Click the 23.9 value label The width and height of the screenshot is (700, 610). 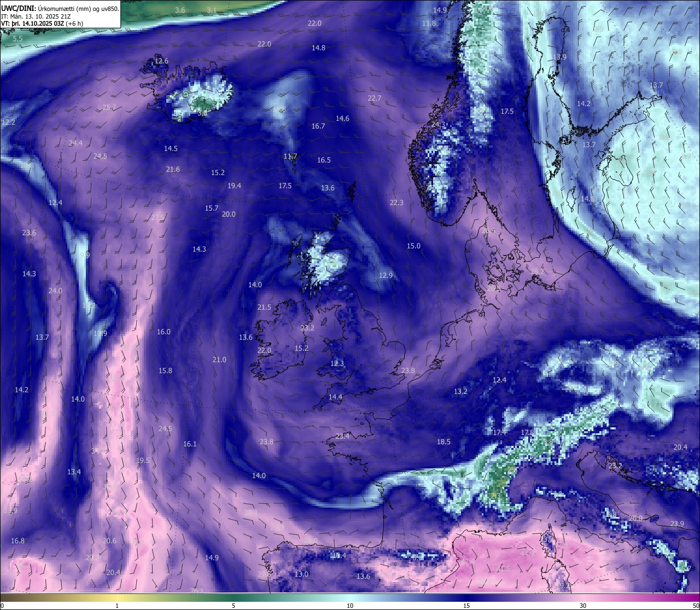click(677, 524)
